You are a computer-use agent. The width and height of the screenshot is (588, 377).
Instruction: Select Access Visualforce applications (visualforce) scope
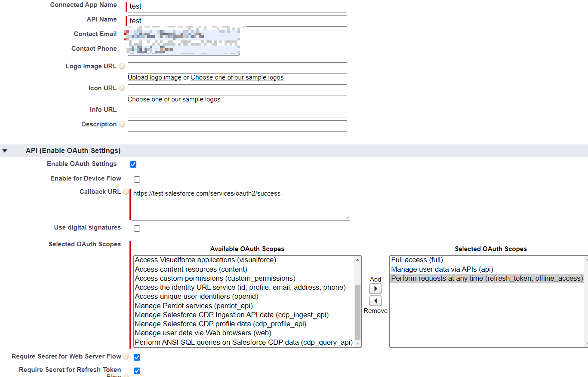tap(244, 260)
